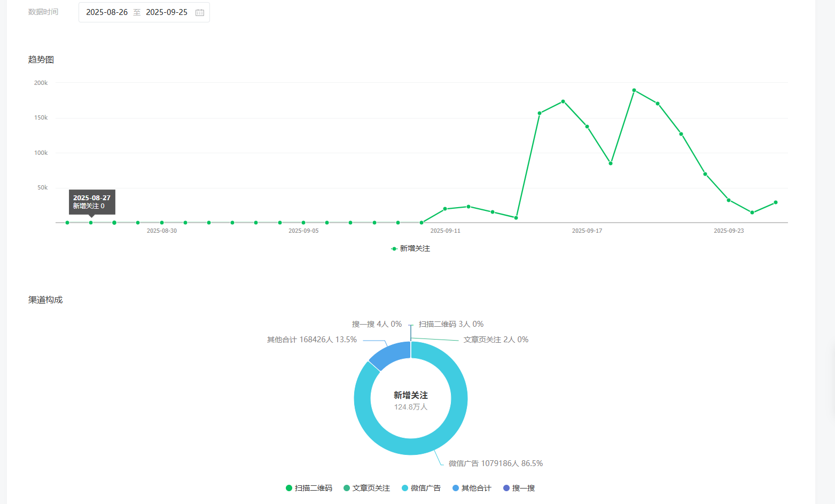This screenshot has width=835, height=504.
Task: Click the highest peak data point near 2025-09-19
Action: tap(634, 90)
